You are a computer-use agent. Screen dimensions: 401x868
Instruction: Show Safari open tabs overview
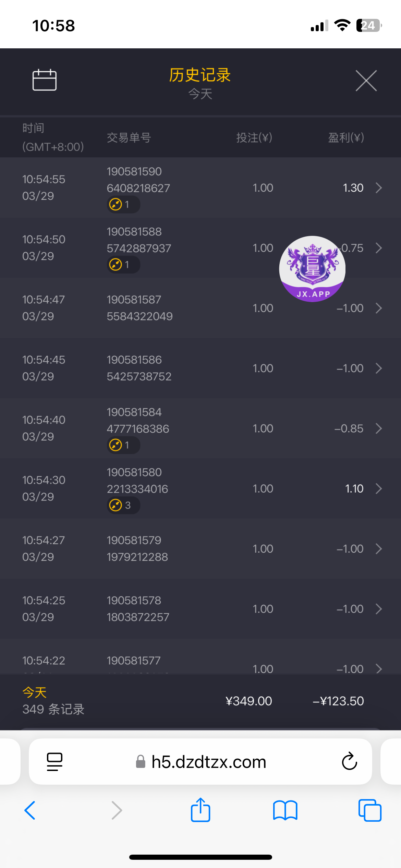[x=369, y=810]
